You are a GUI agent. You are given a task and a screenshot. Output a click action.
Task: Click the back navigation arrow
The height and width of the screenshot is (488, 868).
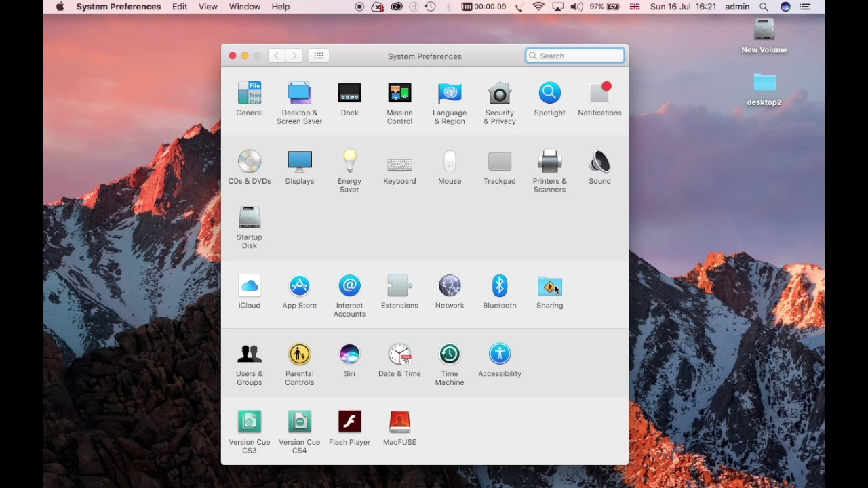coord(276,56)
